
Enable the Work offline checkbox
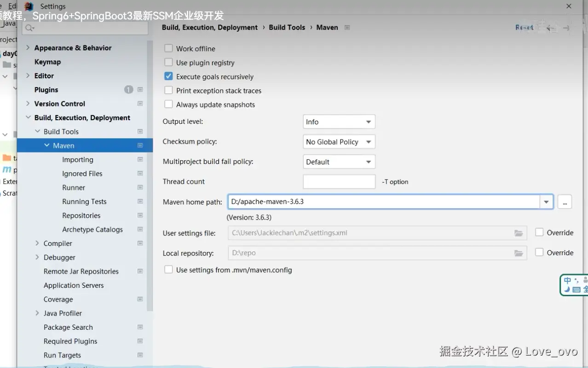coord(169,48)
